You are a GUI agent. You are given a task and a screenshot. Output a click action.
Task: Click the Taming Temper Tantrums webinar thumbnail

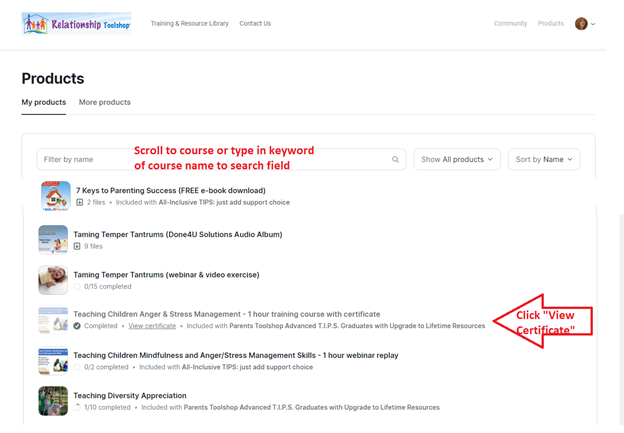pos(53,280)
